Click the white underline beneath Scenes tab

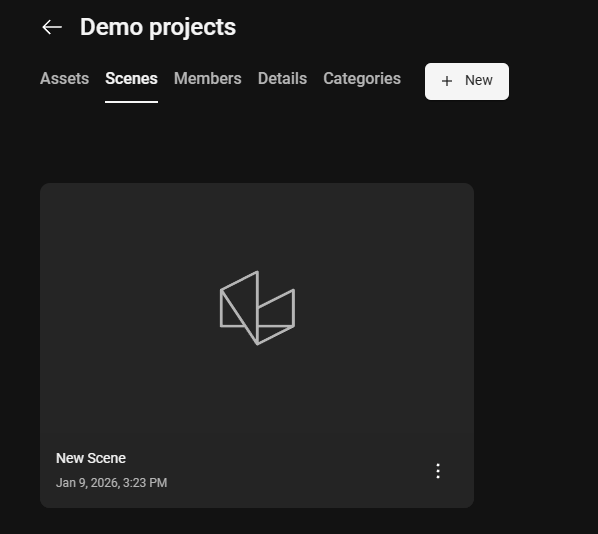(x=131, y=102)
